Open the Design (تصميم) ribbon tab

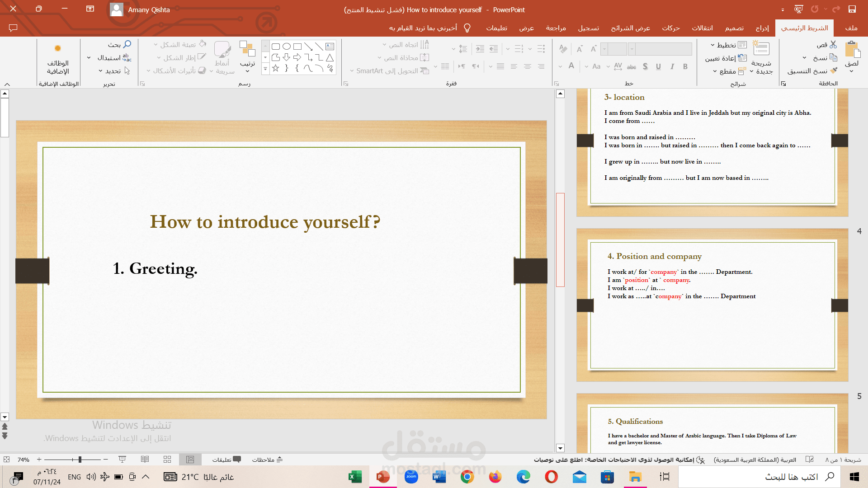[x=734, y=28]
